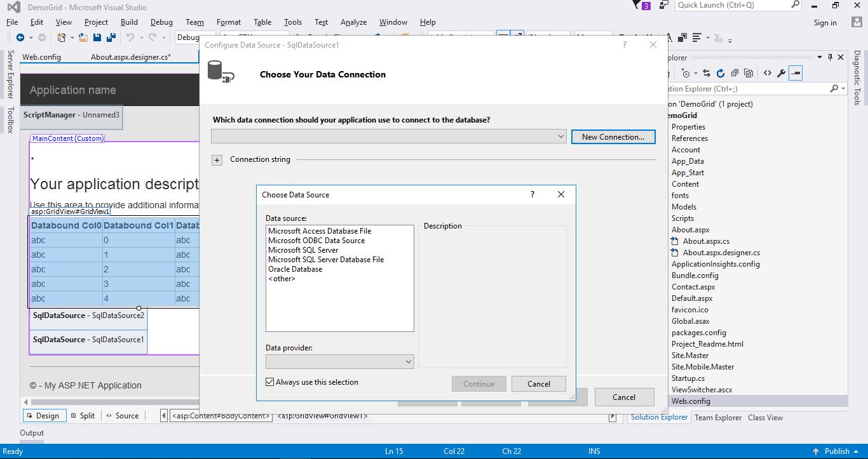Click the Save All icon
This screenshot has height=459, width=868.
111,37
